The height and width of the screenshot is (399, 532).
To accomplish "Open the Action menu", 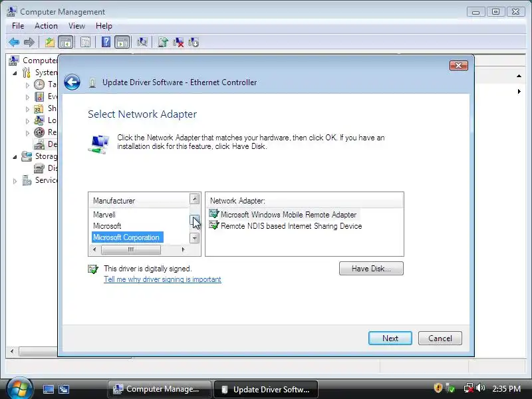I will 46,26.
